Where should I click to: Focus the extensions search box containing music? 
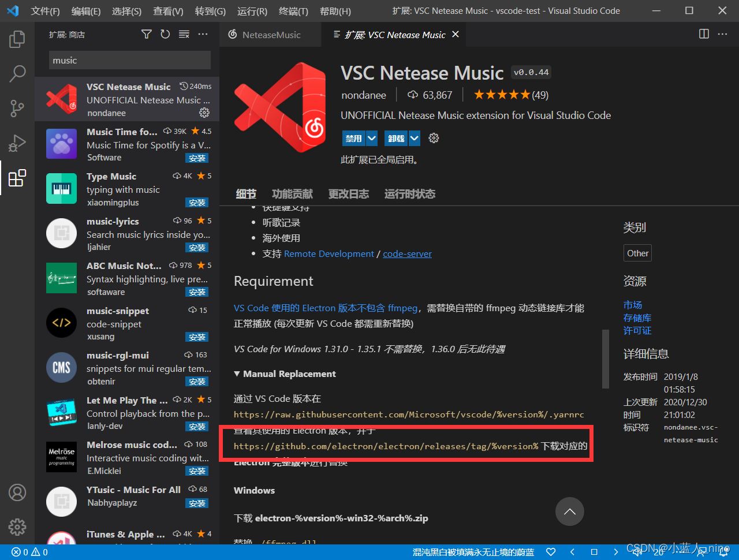[x=129, y=60]
